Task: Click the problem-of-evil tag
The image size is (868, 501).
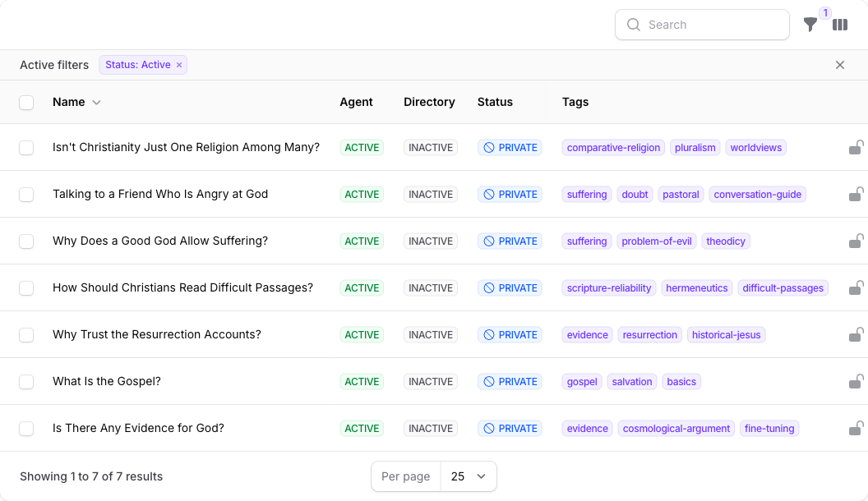Action: (x=657, y=241)
